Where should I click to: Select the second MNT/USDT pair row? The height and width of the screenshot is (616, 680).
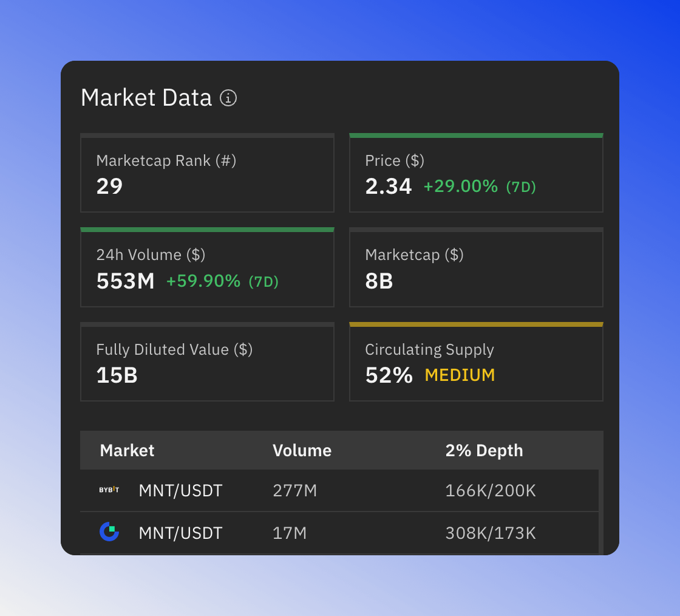180,533
